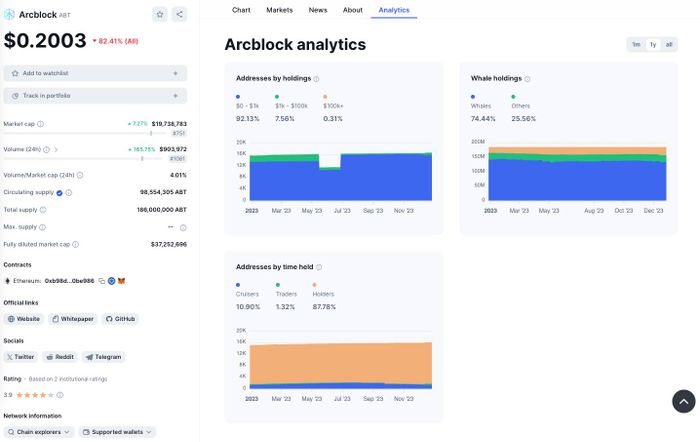This screenshot has width=700, height=442.
Task: Open the News tab
Action: coord(318,10)
